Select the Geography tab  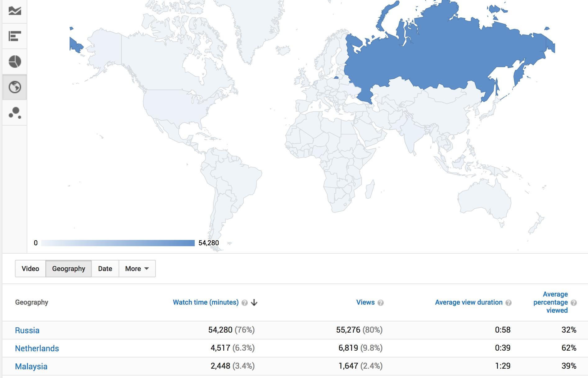[x=69, y=269]
